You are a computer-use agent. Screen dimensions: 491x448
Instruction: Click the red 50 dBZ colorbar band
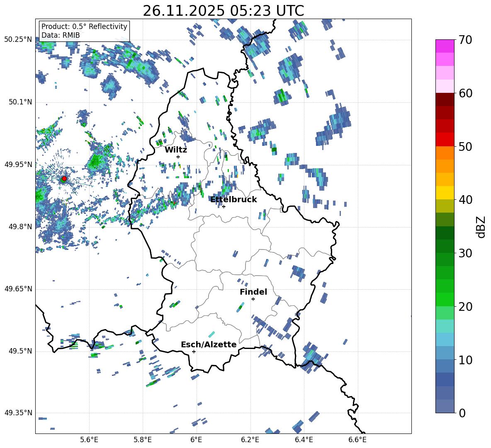pyautogui.click(x=445, y=140)
